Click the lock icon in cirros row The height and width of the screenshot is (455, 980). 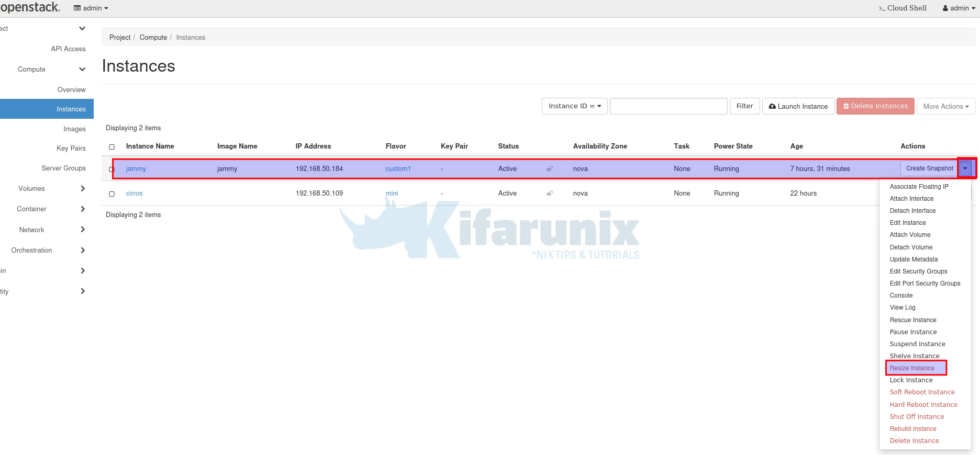pyautogui.click(x=550, y=193)
